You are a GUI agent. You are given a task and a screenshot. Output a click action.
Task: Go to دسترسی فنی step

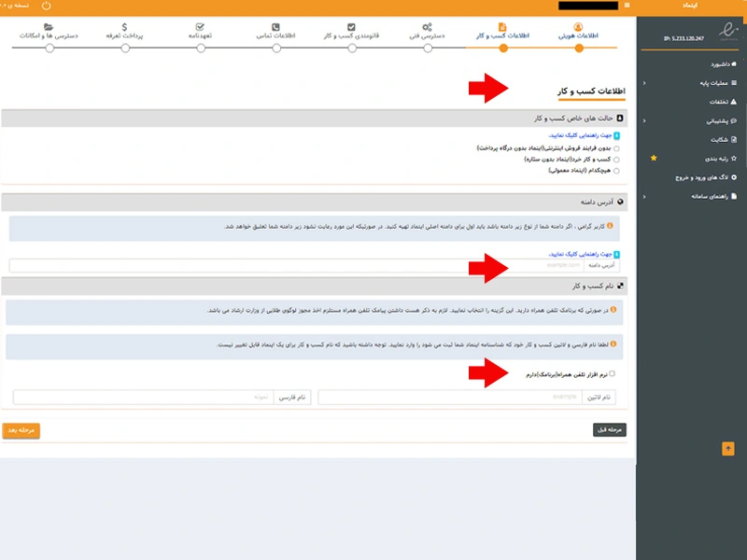(427, 35)
